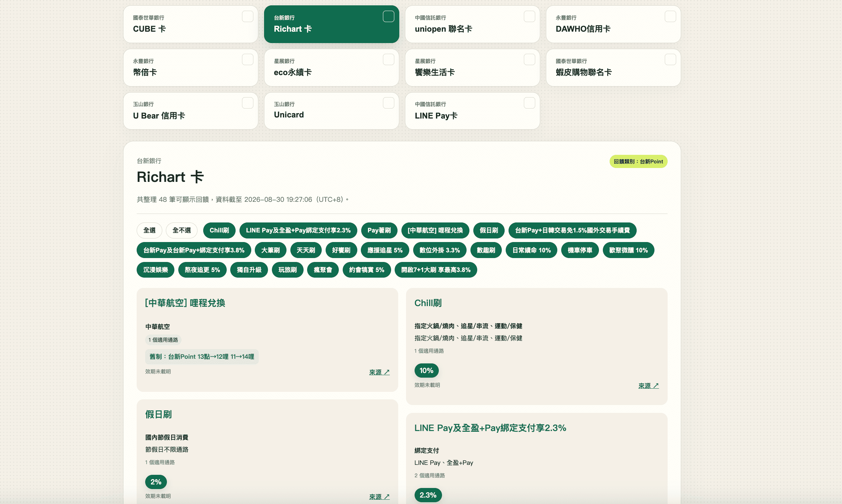
Task: Toggle the 獨自升級 filter chip
Action: click(x=249, y=270)
